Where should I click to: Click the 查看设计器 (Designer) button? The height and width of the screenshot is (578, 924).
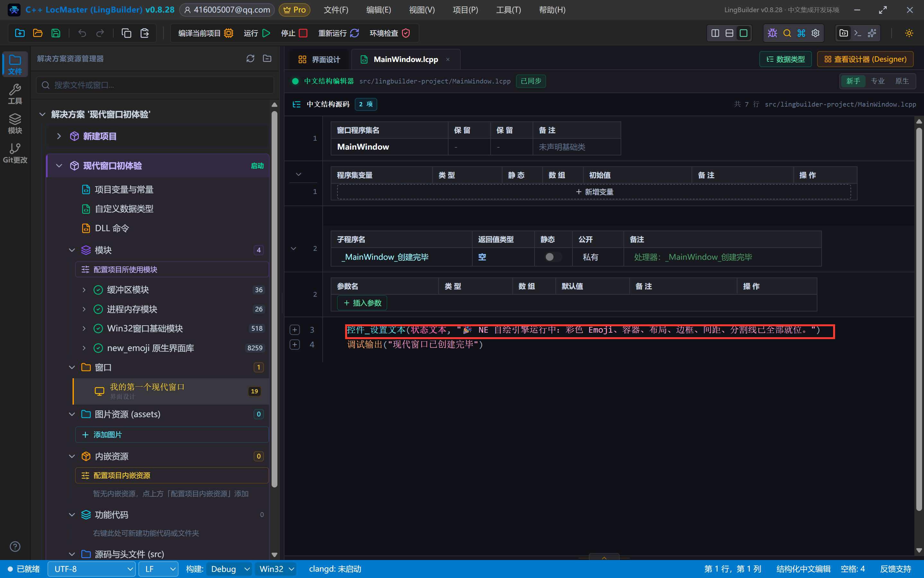(x=865, y=59)
